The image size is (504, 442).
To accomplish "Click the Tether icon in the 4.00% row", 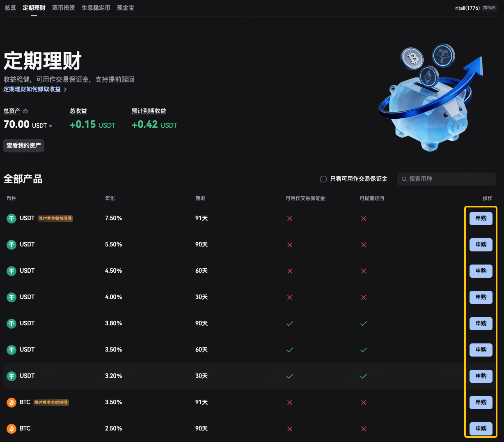I will (11, 297).
